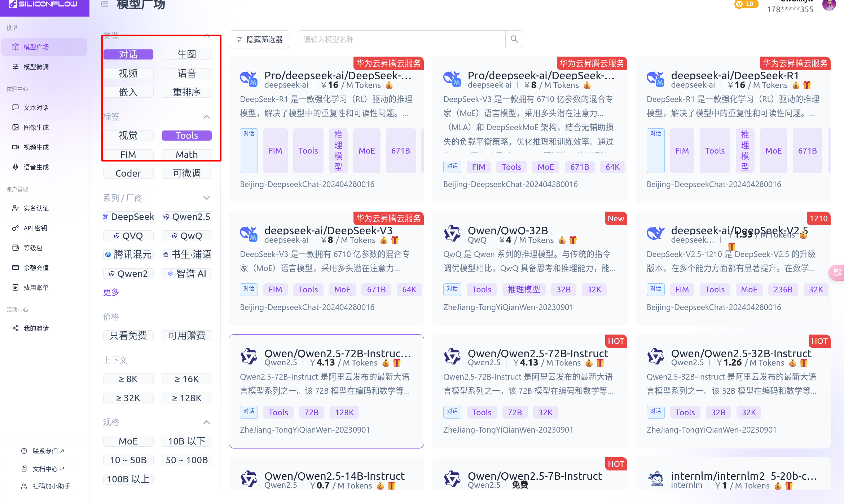Toggle the 生图 type filter
844x504 pixels.
186,54
